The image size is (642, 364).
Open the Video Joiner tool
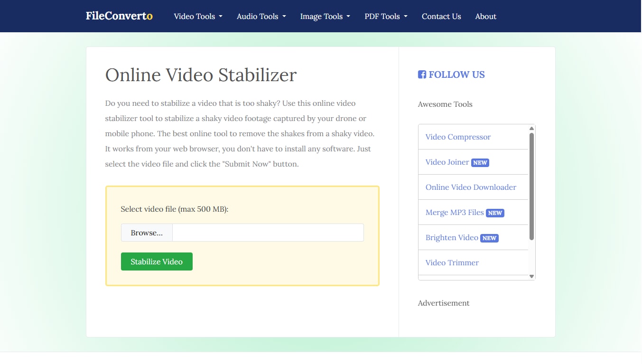[447, 162]
